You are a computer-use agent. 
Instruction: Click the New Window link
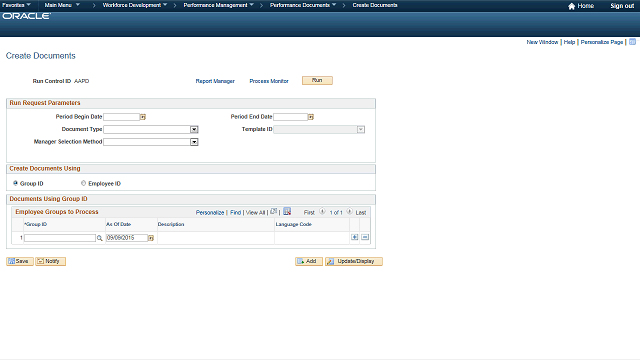542,42
